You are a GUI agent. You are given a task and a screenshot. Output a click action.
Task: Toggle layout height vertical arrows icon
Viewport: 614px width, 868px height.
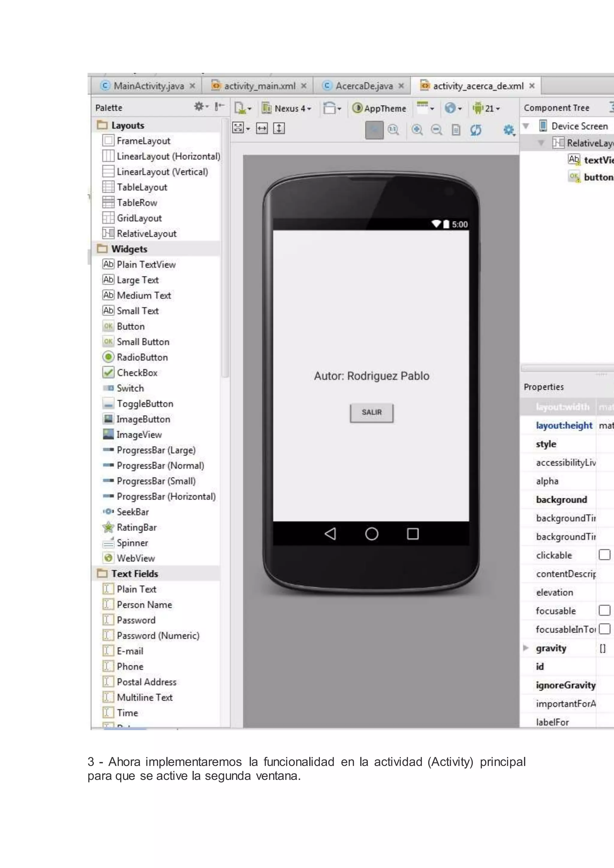tap(279, 129)
